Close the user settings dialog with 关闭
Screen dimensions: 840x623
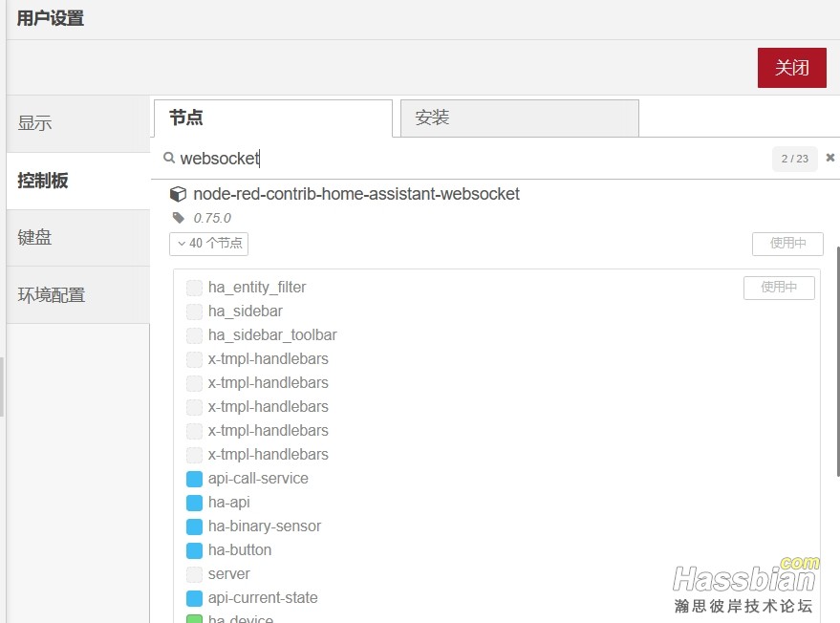[x=791, y=68]
